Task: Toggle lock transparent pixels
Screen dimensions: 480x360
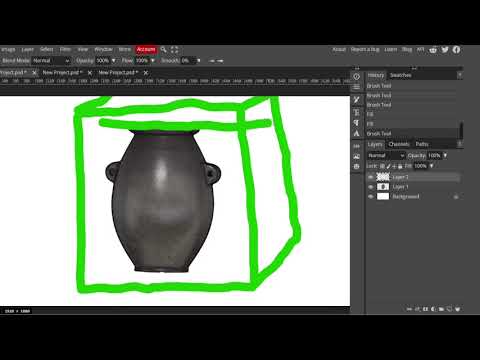Action: click(382, 166)
